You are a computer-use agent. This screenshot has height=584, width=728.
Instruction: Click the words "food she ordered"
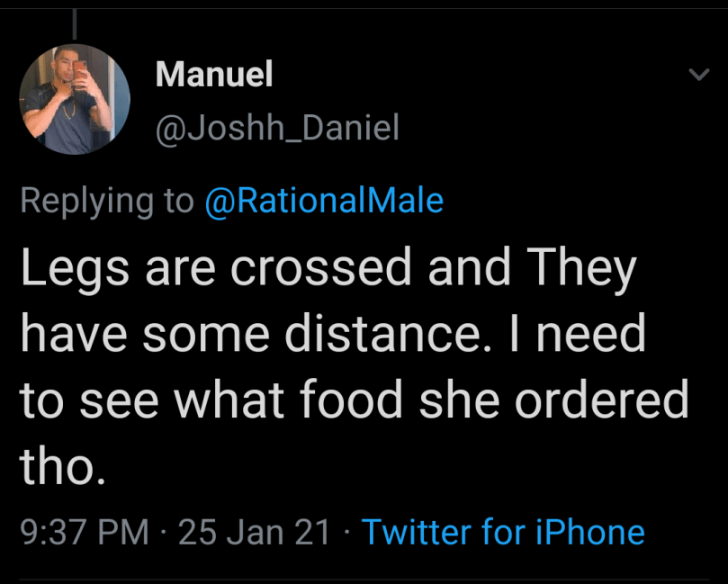[x=504, y=400]
